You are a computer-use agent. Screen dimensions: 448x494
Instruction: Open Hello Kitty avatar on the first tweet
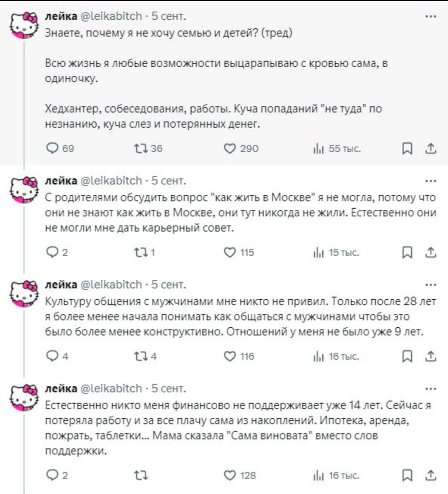(24, 27)
